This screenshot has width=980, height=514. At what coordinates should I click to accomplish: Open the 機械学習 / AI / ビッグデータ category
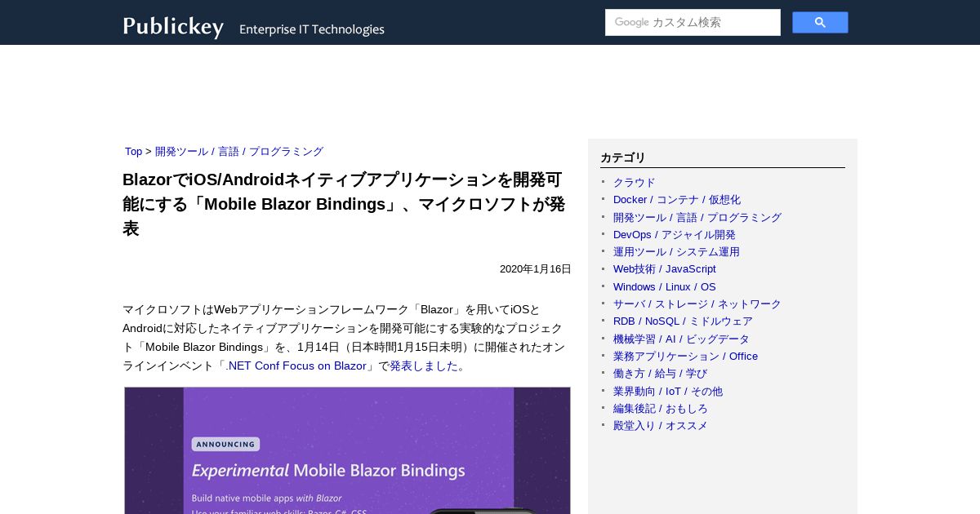(x=681, y=339)
